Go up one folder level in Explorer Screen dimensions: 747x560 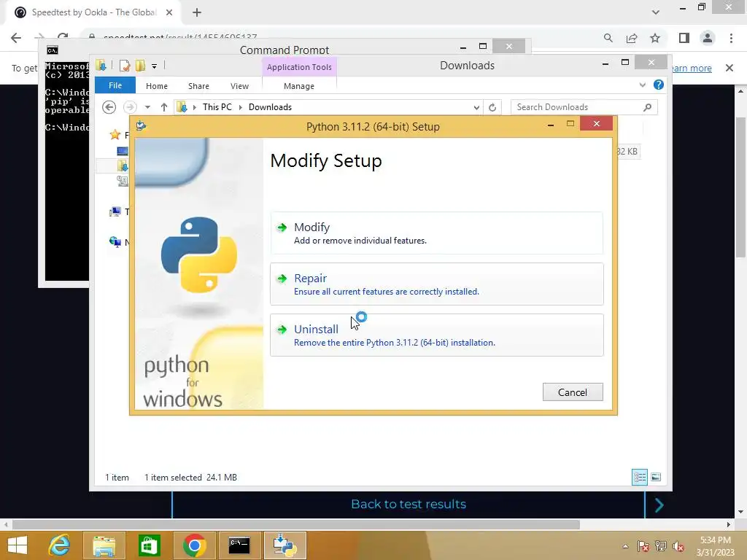[x=164, y=107]
